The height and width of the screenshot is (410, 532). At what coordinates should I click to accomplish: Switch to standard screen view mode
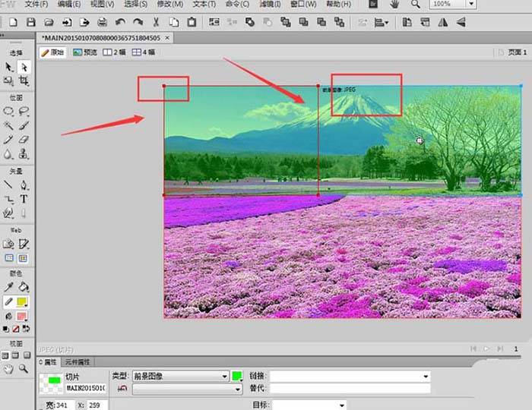point(6,355)
